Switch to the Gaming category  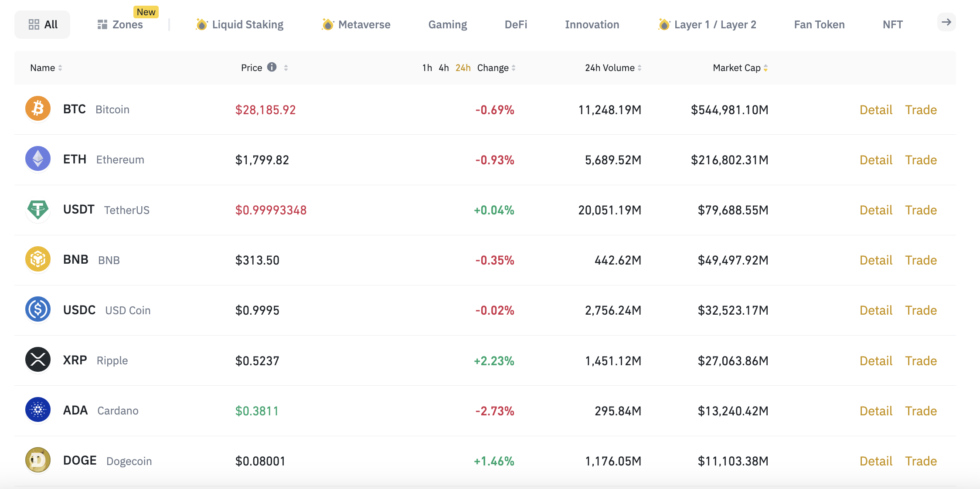click(x=448, y=24)
